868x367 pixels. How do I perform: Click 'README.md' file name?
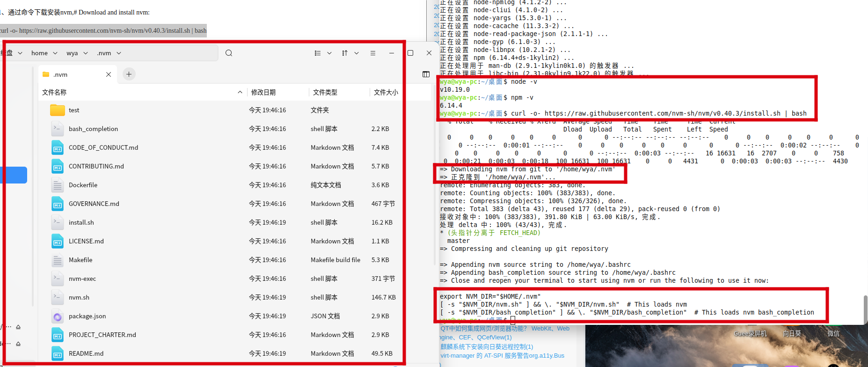tap(86, 353)
